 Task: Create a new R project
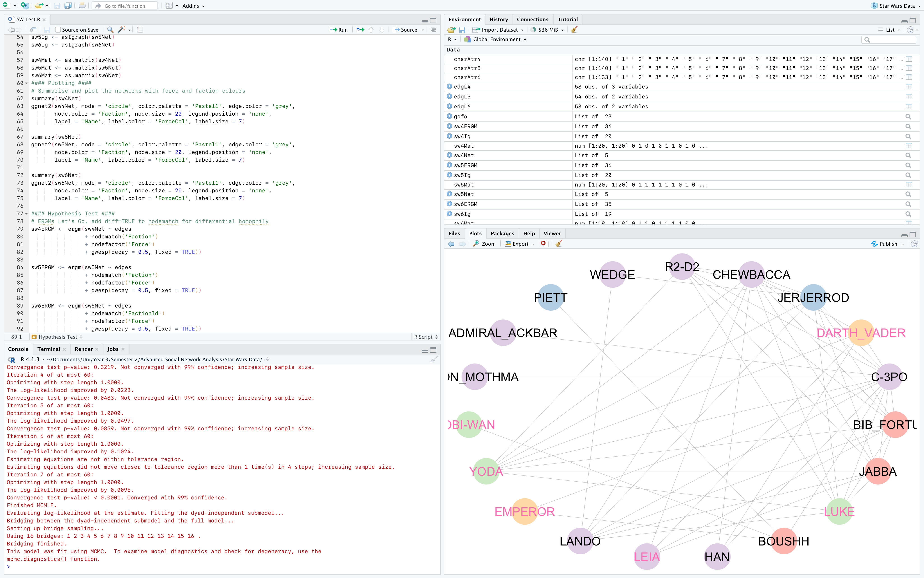(24, 5)
